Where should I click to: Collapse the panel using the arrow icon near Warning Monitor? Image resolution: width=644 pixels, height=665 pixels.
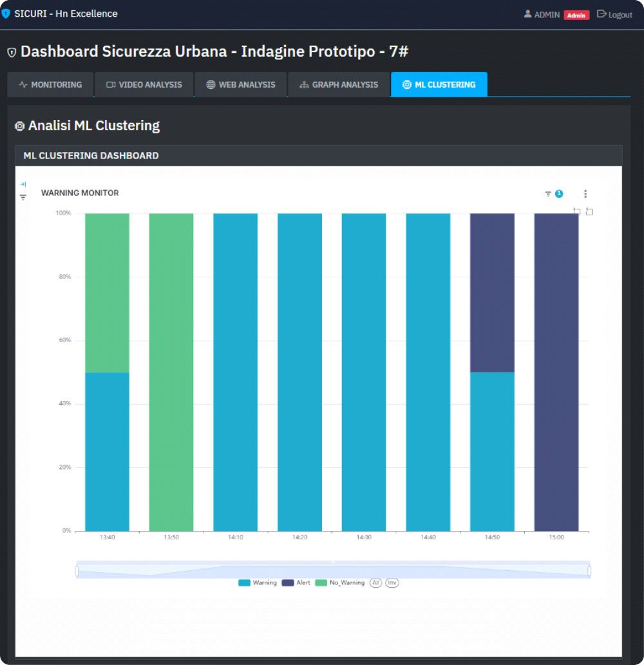(23, 184)
